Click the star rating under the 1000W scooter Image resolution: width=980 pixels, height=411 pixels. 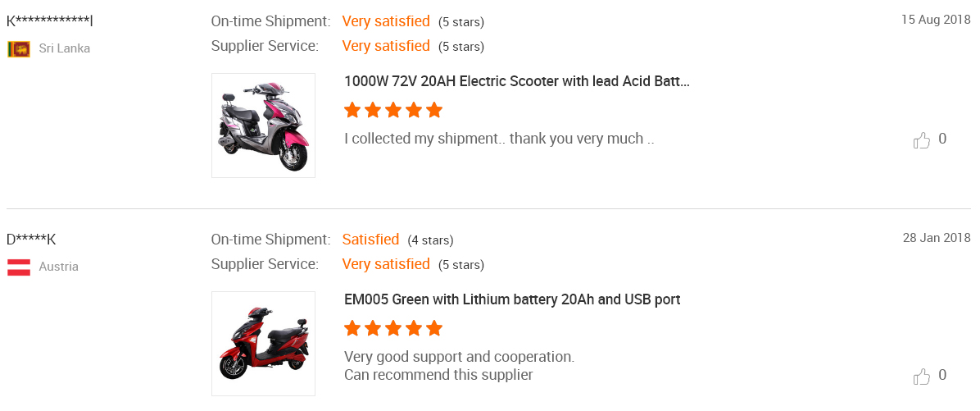[x=393, y=111]
